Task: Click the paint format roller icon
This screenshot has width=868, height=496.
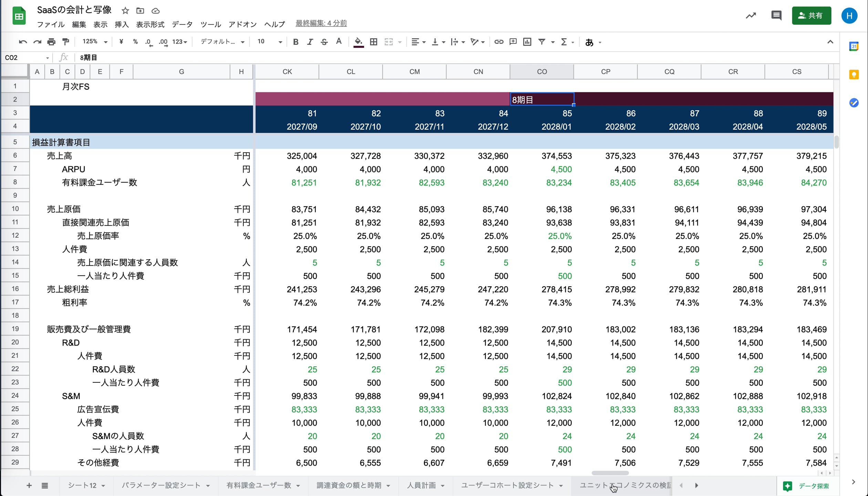Action: pos(65,42)
